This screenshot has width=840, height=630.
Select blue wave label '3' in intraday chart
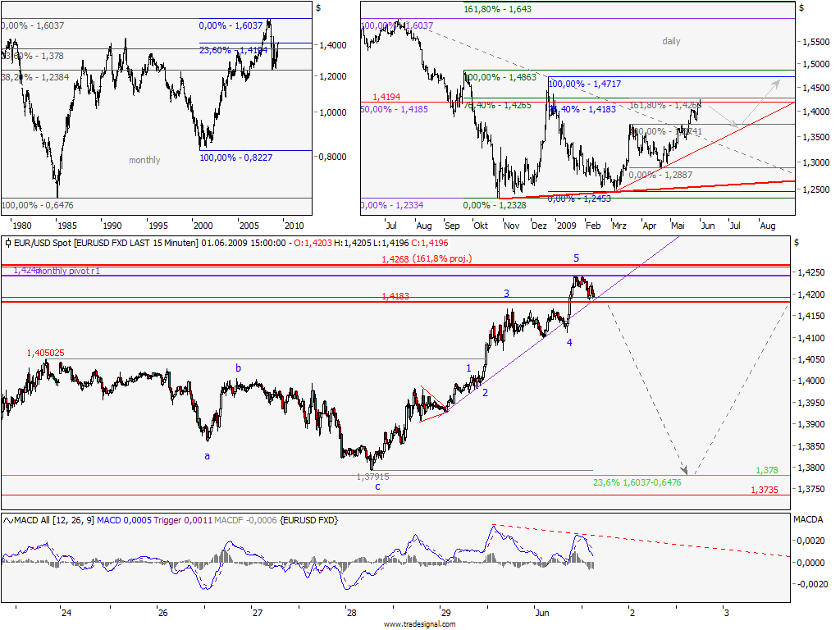click(x=506, y=294)
